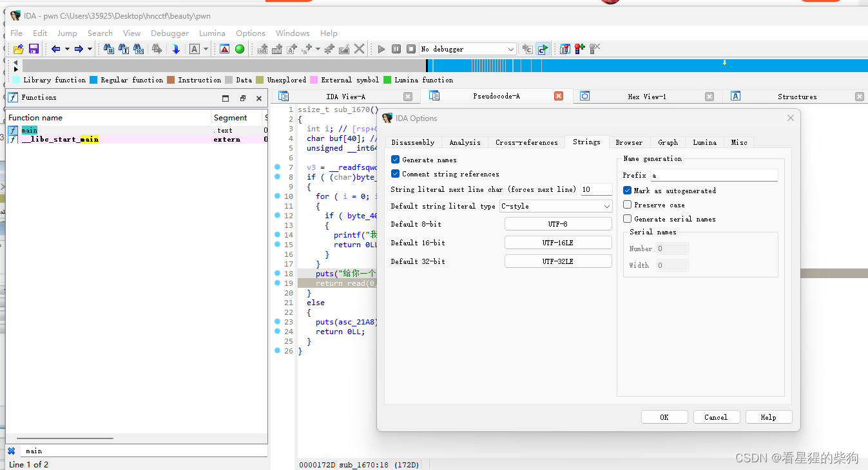Click the Segment column header

pyautogui.click(x=237, y=118)
